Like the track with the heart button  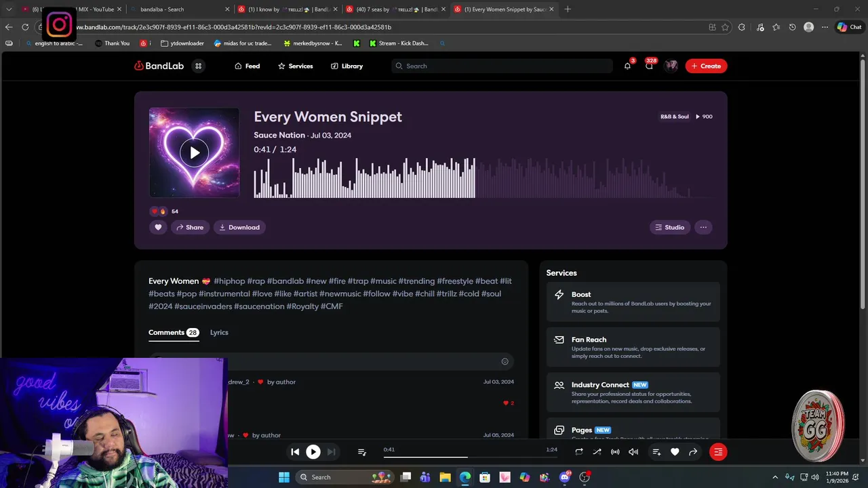[158, 227]
